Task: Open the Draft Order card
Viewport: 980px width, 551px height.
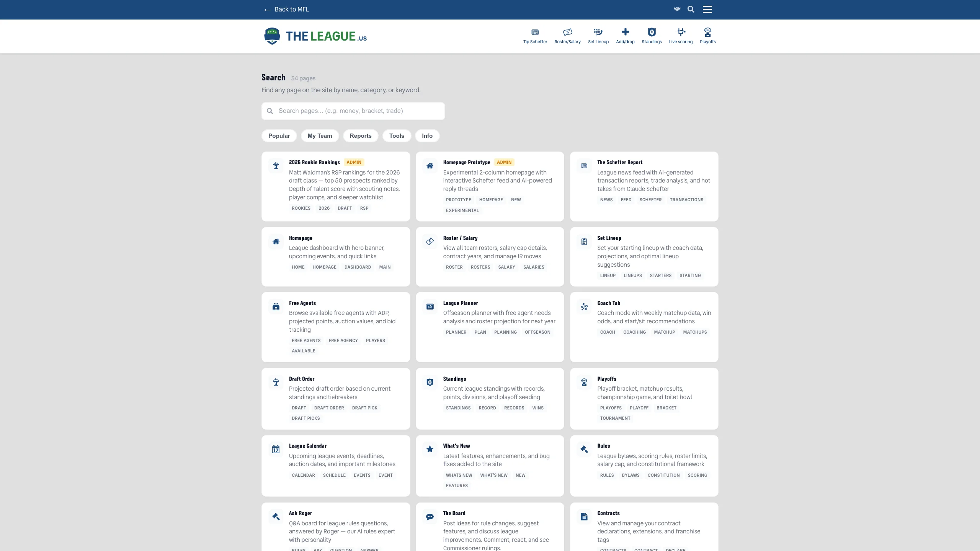Action: (x=335, y=399)
